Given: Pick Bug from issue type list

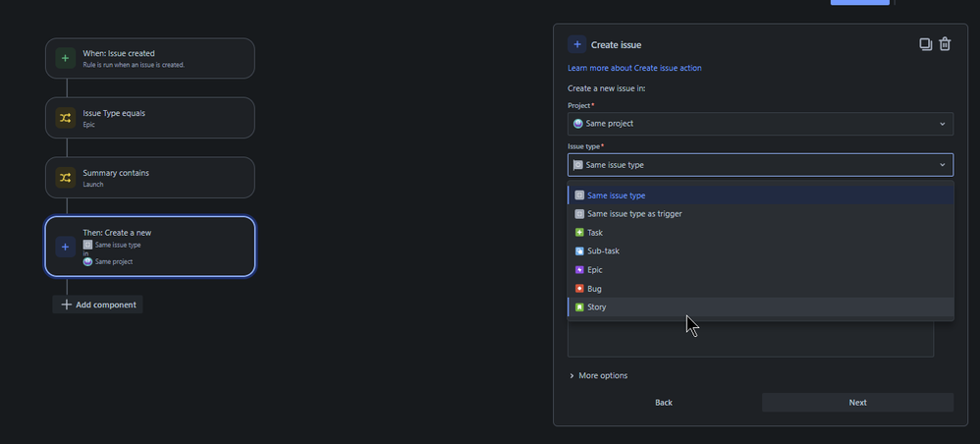Looking at the screenshot, I should tap(761, 289).
